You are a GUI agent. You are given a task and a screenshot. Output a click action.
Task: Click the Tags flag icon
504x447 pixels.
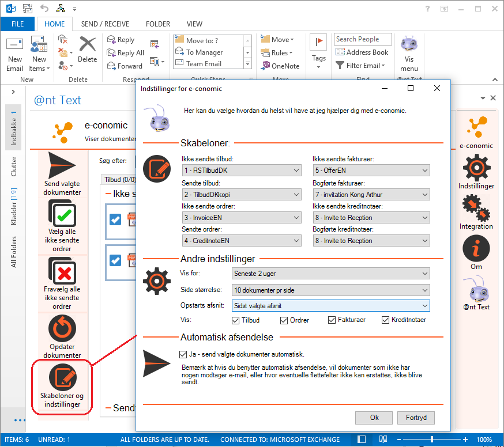tap(318, 41)
